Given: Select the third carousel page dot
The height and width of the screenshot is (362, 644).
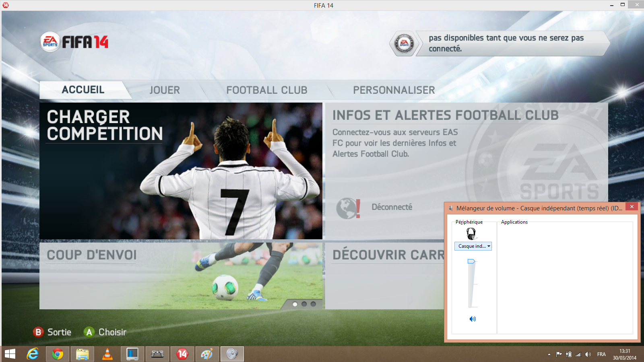Looking at the screenshot, I should tap(313, 304).
